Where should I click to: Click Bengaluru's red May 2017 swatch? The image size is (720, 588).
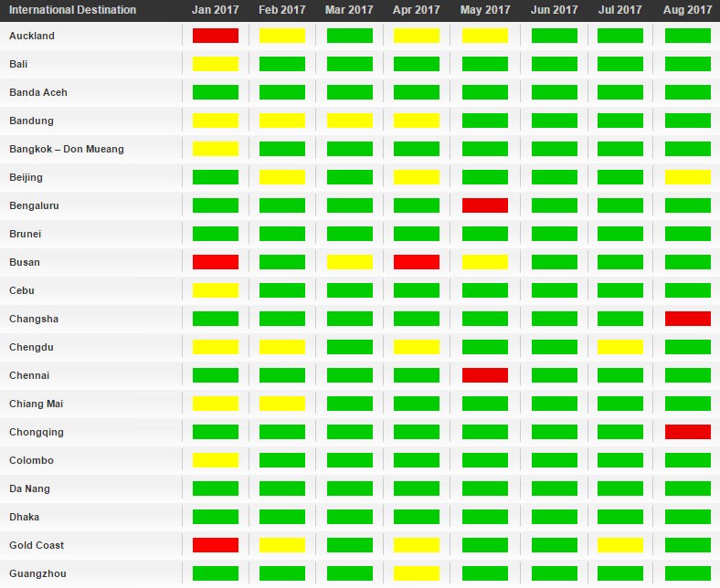tap(485, 205)
